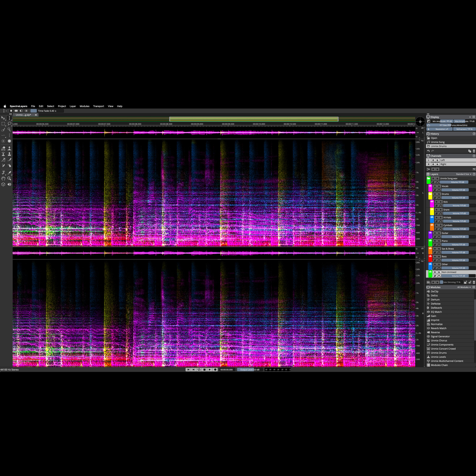Viewport: 476px width, 476px height.
Task: Select the eyedropper tool
Action: pyautogui.click(x=9, y=173)
